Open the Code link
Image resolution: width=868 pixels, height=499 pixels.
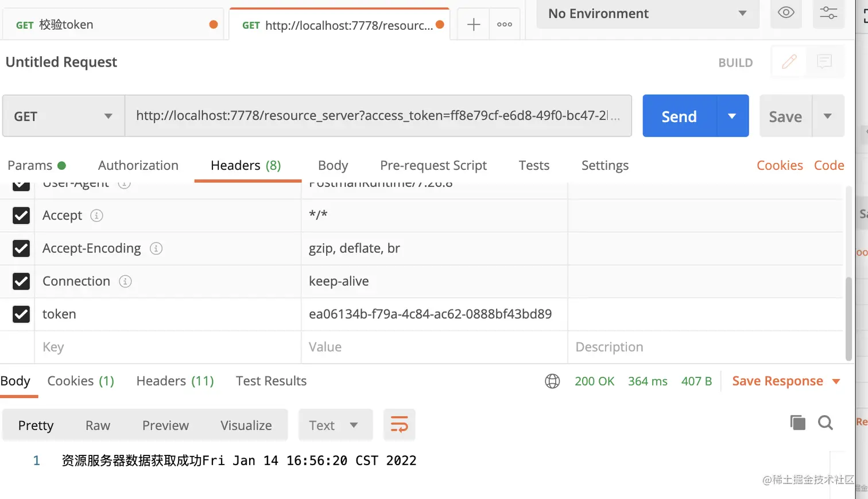(x=829, y=165)
